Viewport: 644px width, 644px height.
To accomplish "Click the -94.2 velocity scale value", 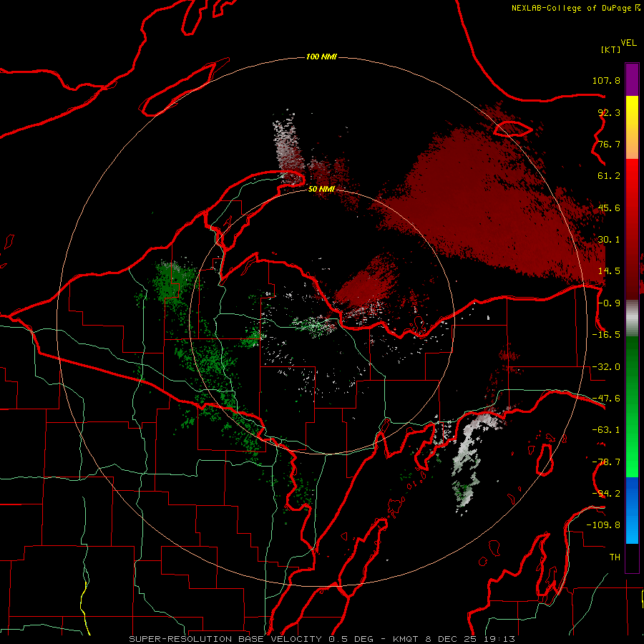I will tap(606, 494).
